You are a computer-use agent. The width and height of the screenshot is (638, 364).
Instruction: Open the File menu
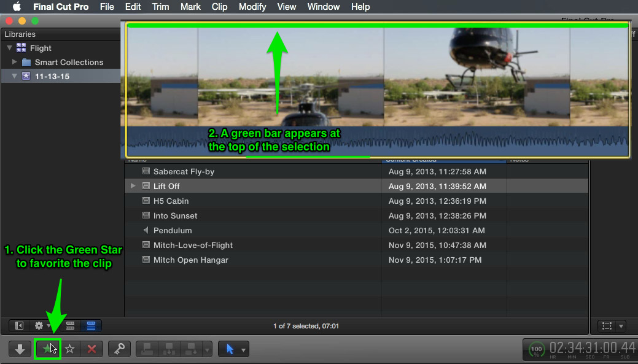[x=107, y=7]
